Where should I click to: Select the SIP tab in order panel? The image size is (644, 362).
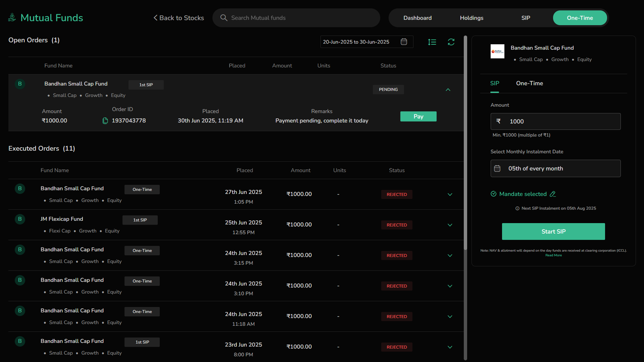(495, 83)
